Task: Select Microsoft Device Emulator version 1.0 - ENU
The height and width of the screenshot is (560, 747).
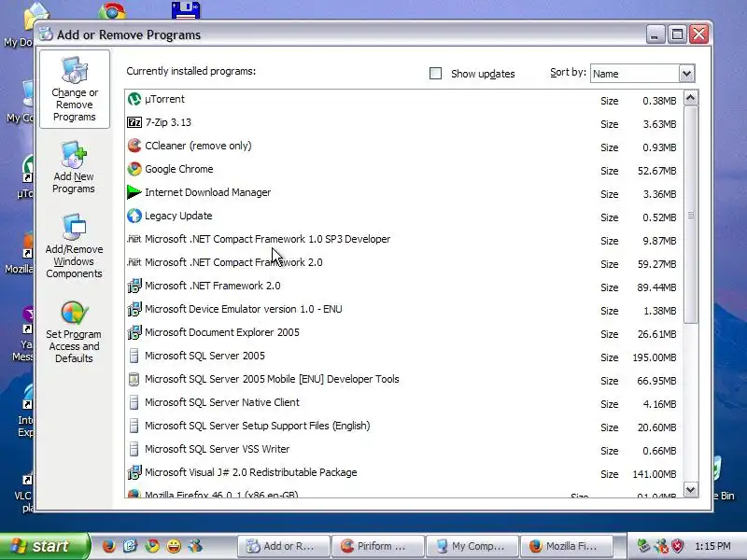Action: [244, 309]
